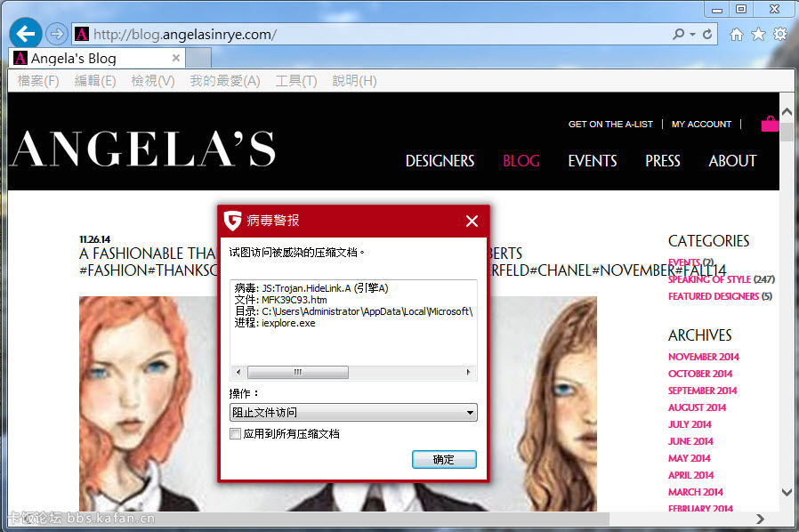Go to DESIGNERS navigation item

pyautogui.click(x=440, y=161)
